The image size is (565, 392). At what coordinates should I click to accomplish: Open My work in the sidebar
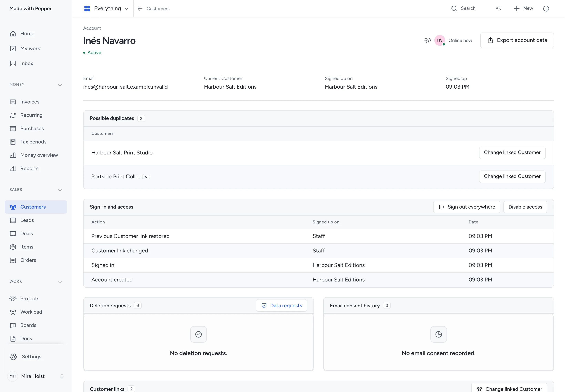click(36, 49)
